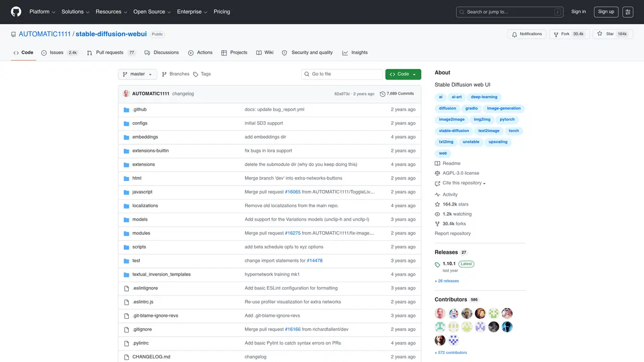The height and width of the screenshot is (362, 644).
Task: Open the Insights tab
Action: point(355,53)
